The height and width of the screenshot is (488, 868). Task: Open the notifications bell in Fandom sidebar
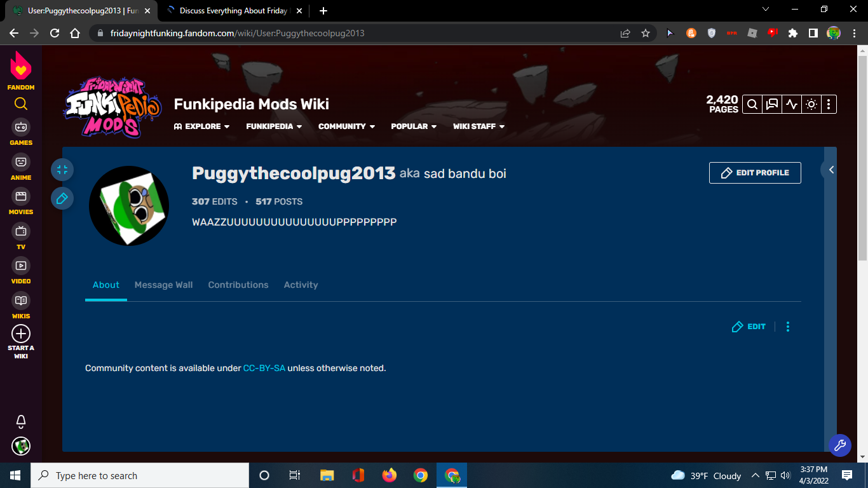pos(21,421)
